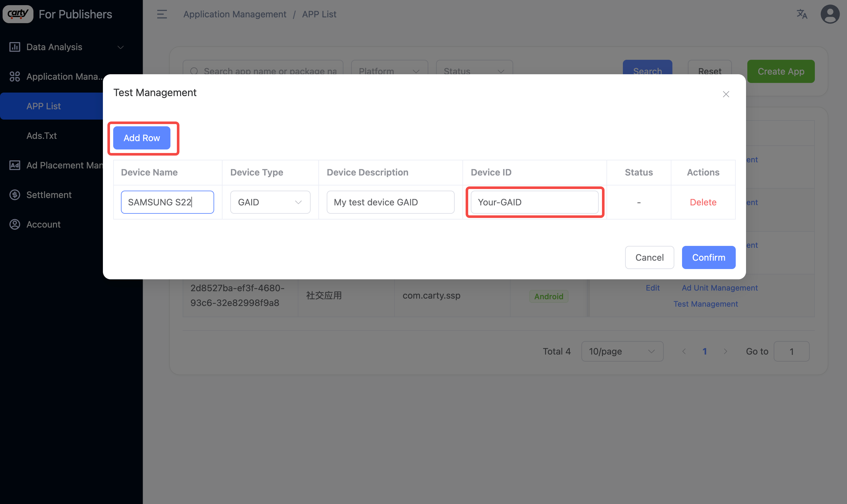Delete the SAMSUNG S22 device row
The image size is (847, 504).
point(703,202)
